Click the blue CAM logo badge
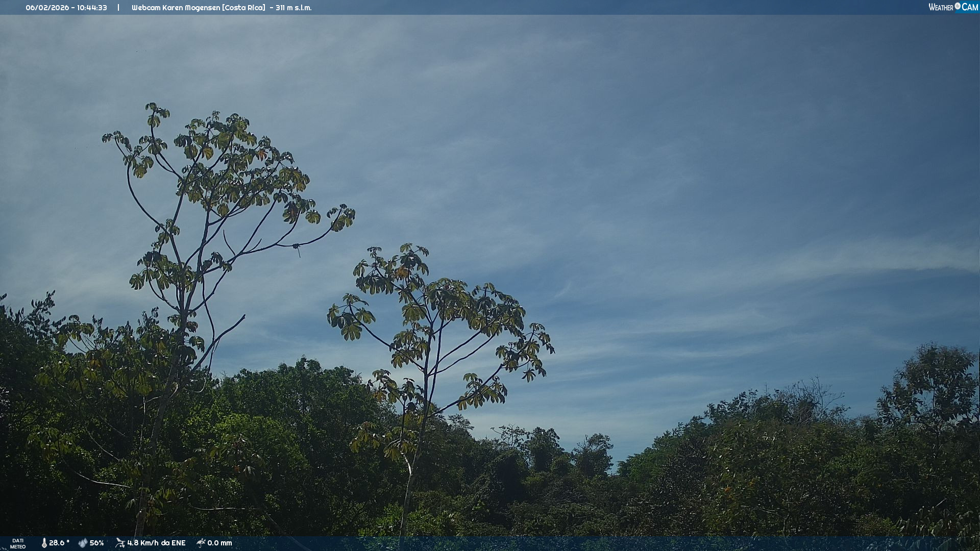 pyautogui.click(x=970, y=7)
